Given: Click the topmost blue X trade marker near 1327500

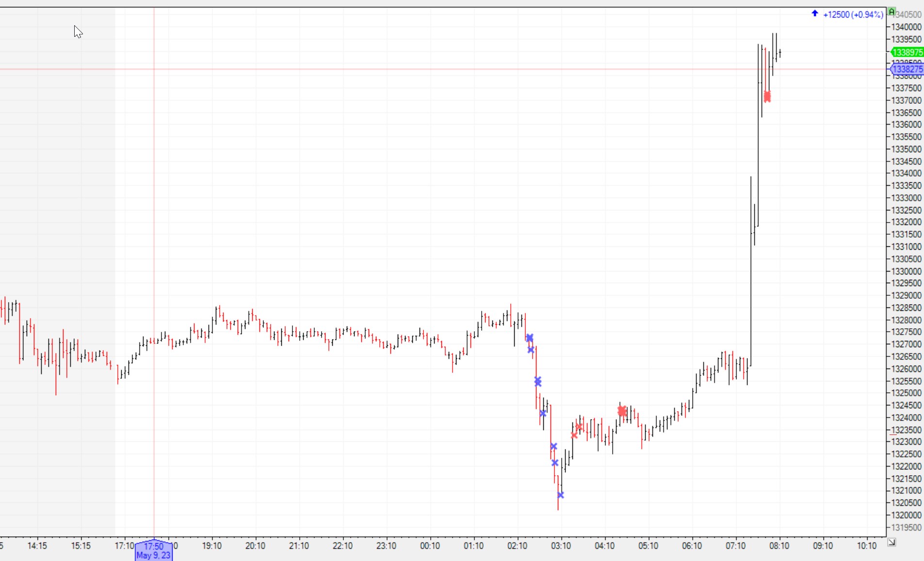Looking at the screenshot, I should [530, 337].
